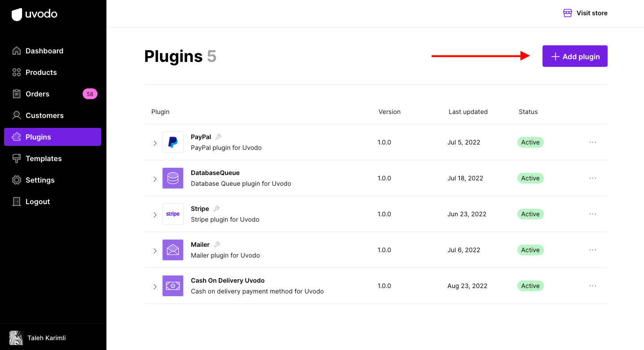Click the Last updated column header
Screen dimensions: 644x350
pos(468,112)
